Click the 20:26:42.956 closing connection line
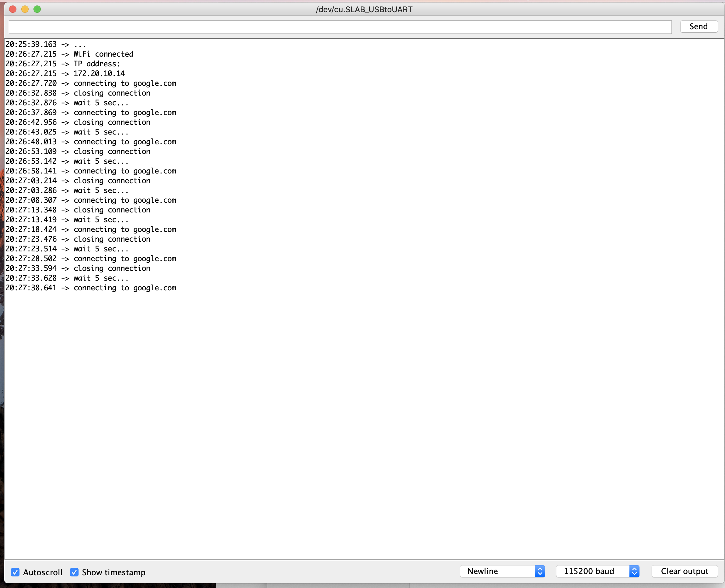Image resolution: width=725 pixels, height=588 pixels. coord(78,122)
